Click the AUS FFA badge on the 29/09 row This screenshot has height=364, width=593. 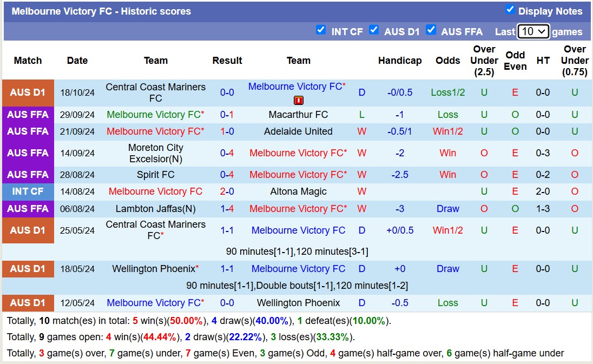tap(28, 114)
